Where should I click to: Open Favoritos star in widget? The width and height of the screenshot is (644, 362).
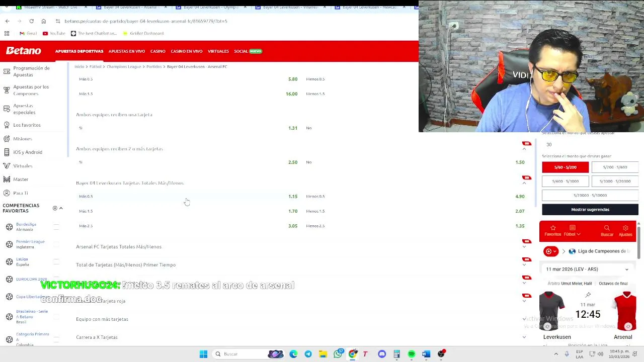[553, 230]
